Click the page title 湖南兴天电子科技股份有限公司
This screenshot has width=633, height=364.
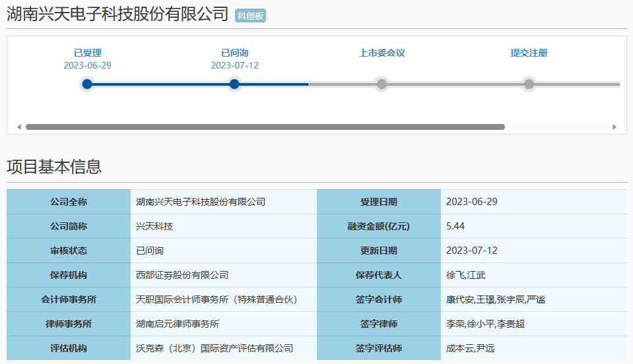pyautogui.click(x=117, y=14)
